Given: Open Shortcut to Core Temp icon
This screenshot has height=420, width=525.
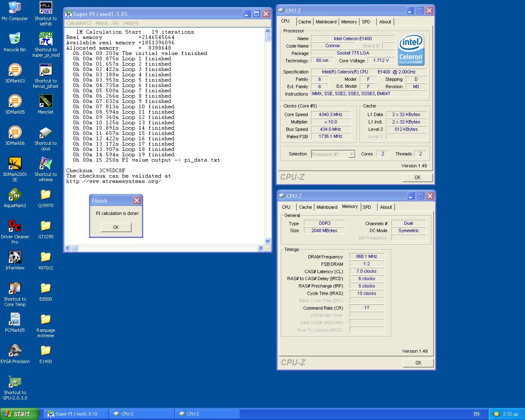Looking at the screenshot, I should [x=15, y=294].
